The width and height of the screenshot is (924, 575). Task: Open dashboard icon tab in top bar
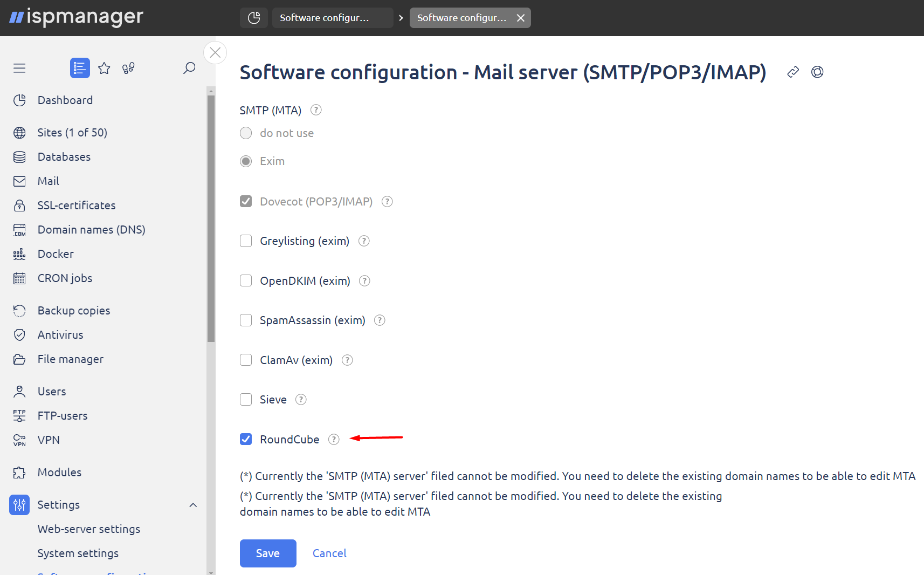coord(254,18)
